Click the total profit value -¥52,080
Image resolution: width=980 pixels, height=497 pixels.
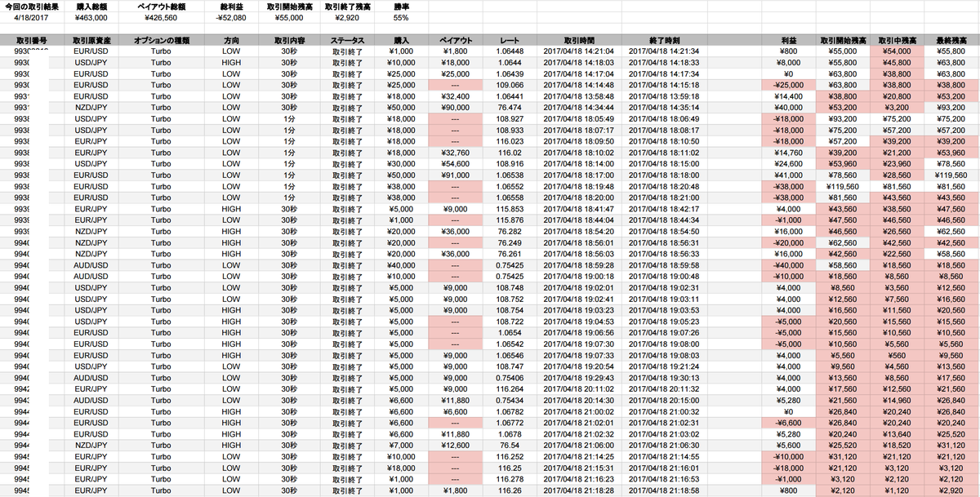point(232,17)
